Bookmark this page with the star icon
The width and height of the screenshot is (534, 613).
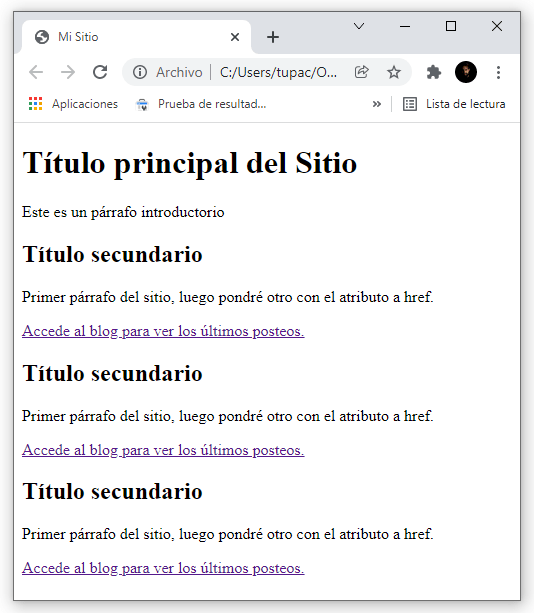tap(394, 72)
